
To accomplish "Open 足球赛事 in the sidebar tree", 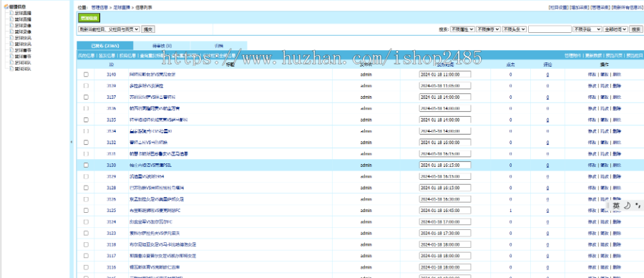I will click(x=23, y=50).
